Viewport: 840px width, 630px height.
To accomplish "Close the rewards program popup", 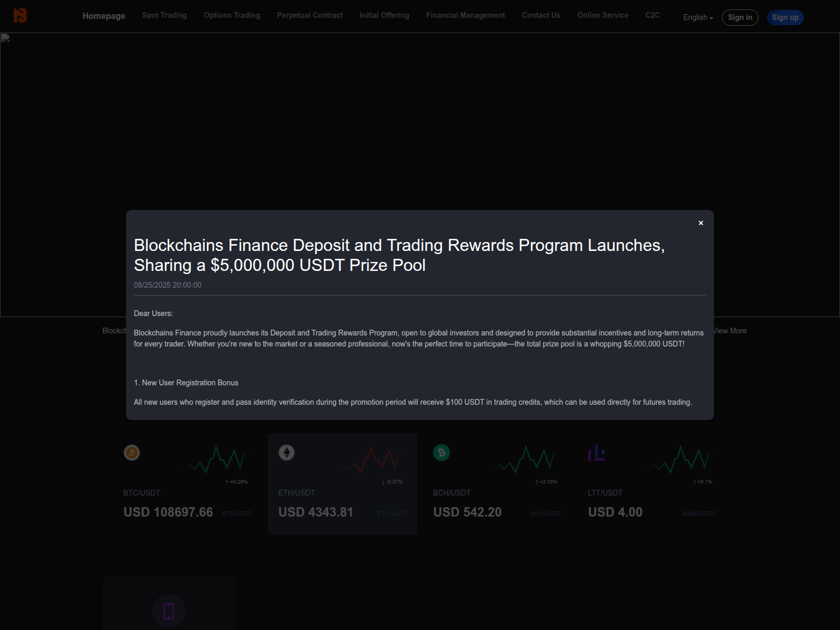I will (x=700, y=223).
